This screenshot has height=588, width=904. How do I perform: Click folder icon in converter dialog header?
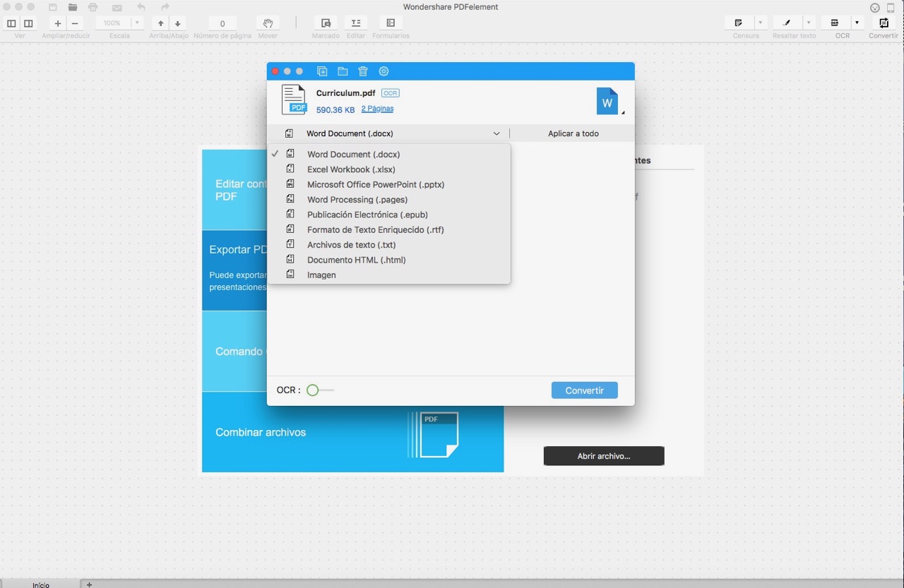coord(343,71)
